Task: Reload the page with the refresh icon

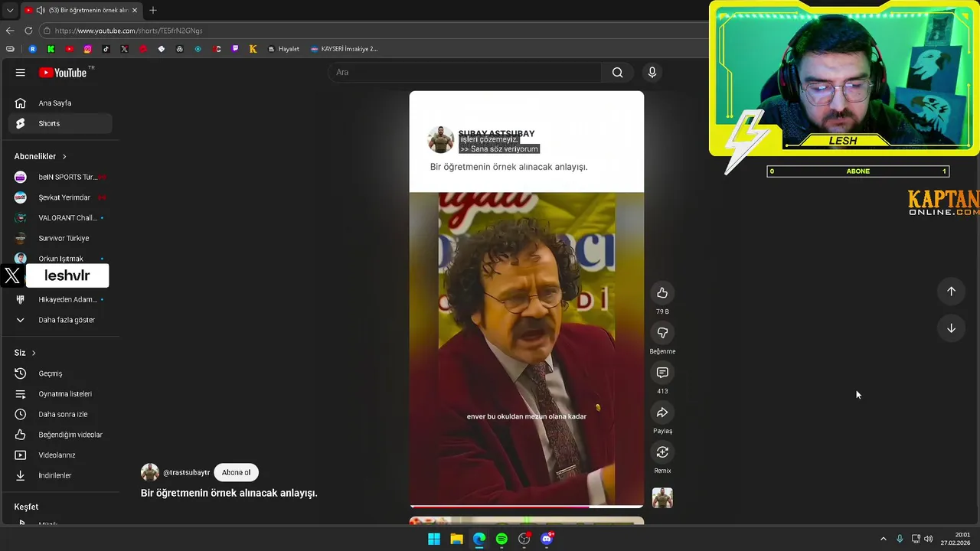Action: coord(28,31)
